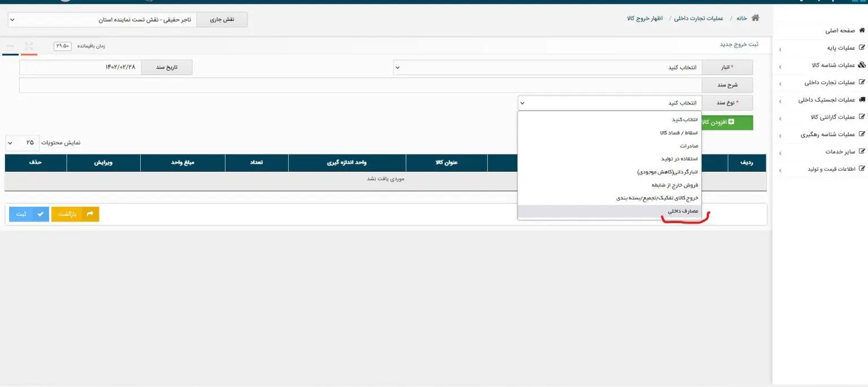Open the نقش جاری role selector dropdown

point(102,20)
